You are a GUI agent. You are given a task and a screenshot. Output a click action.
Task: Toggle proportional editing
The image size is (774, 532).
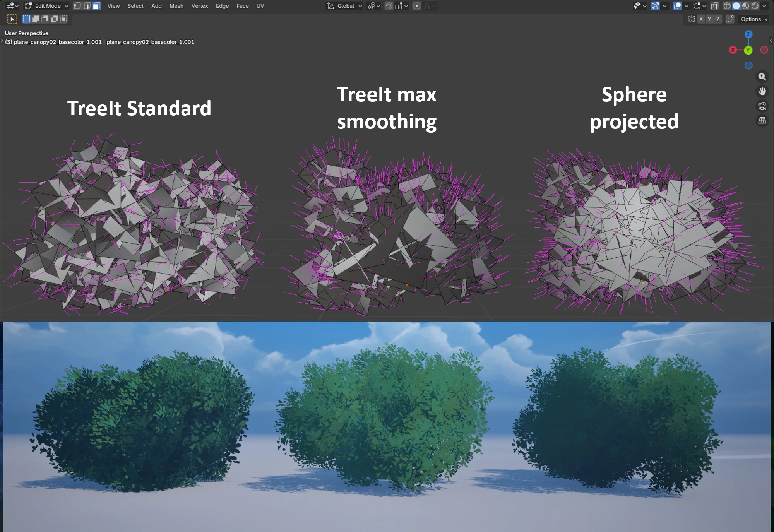pyautogui.click(x=417, y=6)
